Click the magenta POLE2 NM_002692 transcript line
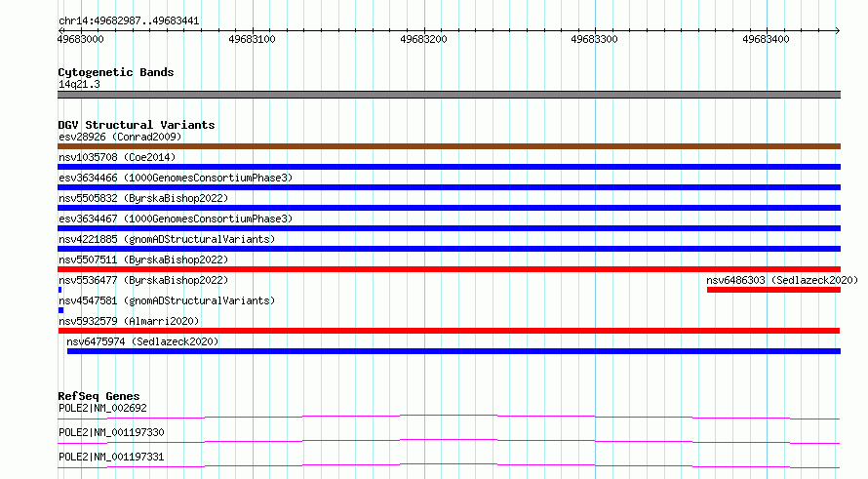 pyautogui.click(x=449, y=417)
